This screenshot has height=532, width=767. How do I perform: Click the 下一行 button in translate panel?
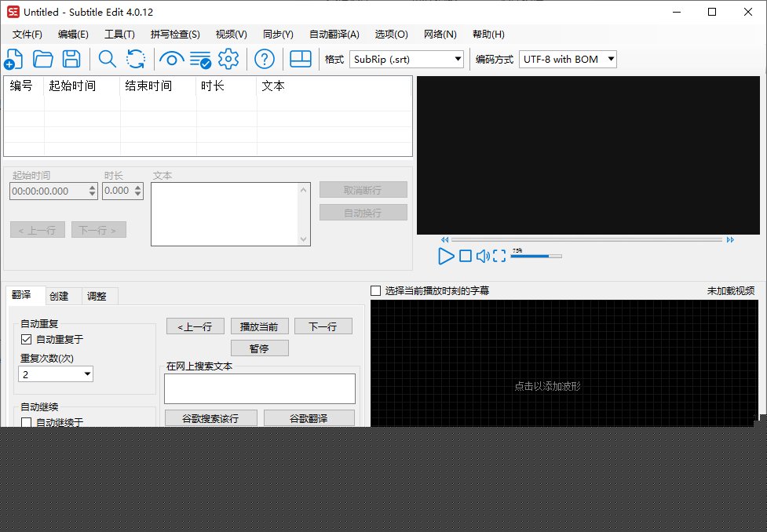[323, 326]
